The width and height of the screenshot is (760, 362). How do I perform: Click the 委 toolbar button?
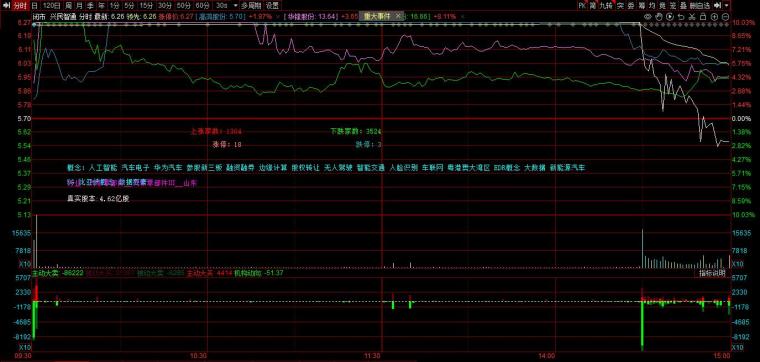pos(631,5)
